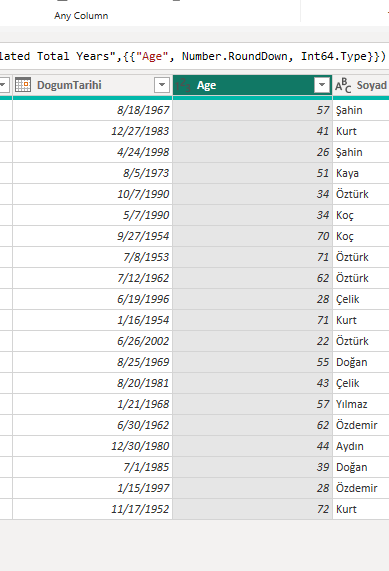This screenshot has width=389, height=571.
Task: Click the Any Column ribbon group label
Action: (x=81, y=16)
